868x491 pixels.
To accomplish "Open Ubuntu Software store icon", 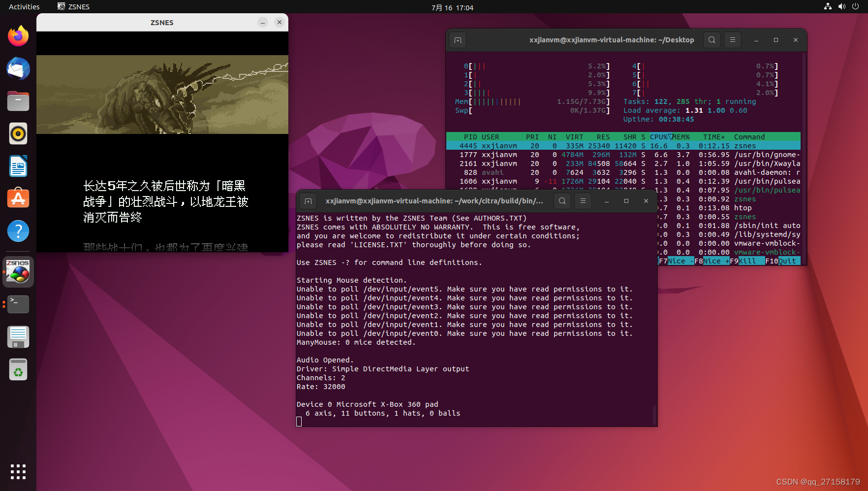I will pyautogui.click(x=18, y=198).
